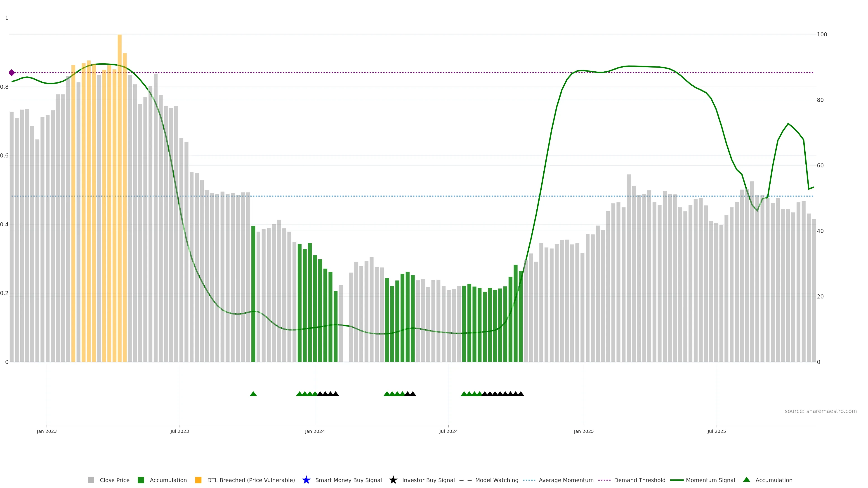This screenshot has width=868, height=488.
Task: Click the Jul 2024 axis label
Action: pos(448,431)
